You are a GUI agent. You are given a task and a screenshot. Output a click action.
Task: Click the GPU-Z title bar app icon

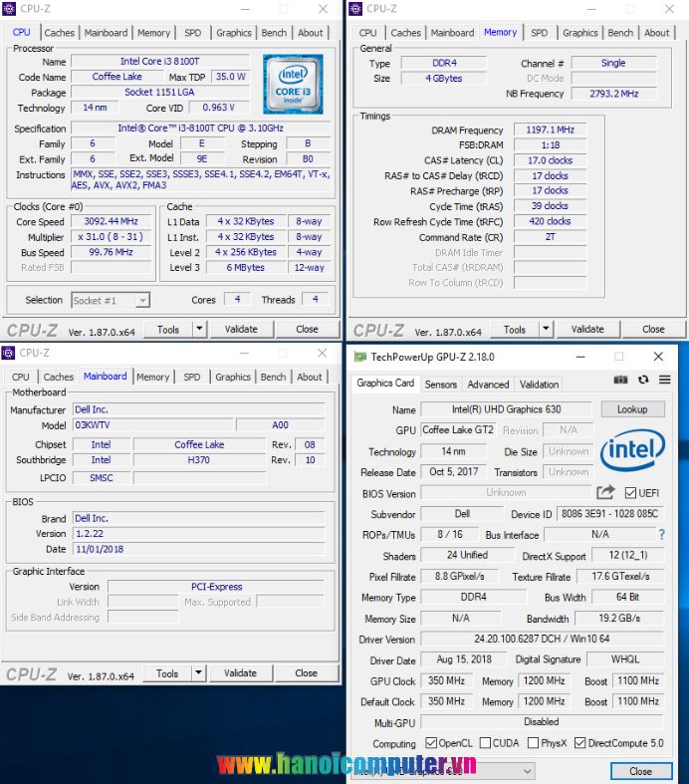tap(359, 357)
